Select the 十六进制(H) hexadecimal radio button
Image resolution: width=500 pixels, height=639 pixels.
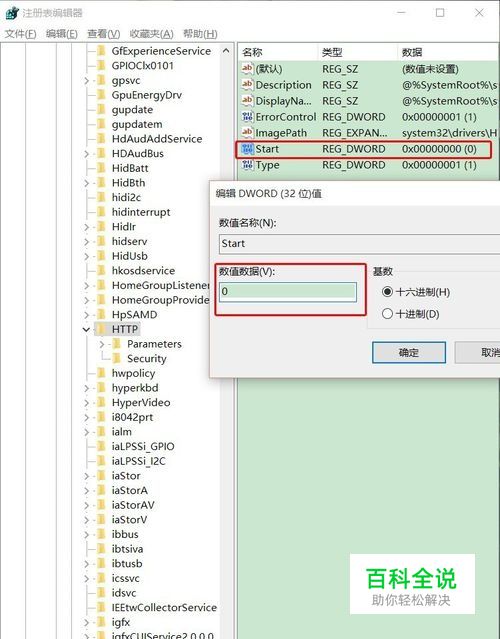click(388, 292)
